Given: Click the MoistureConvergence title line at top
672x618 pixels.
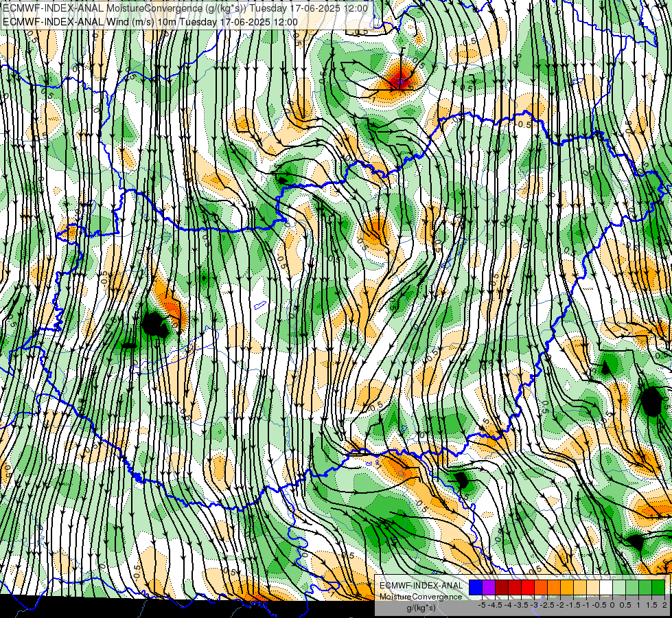Looking at the screenshot, I should [185, 8].
